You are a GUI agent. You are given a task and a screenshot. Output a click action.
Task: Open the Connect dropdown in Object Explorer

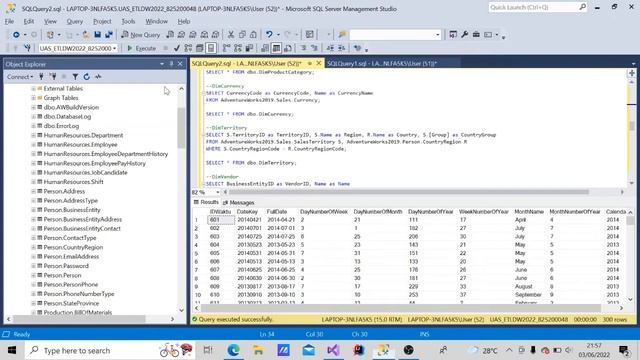20,77
